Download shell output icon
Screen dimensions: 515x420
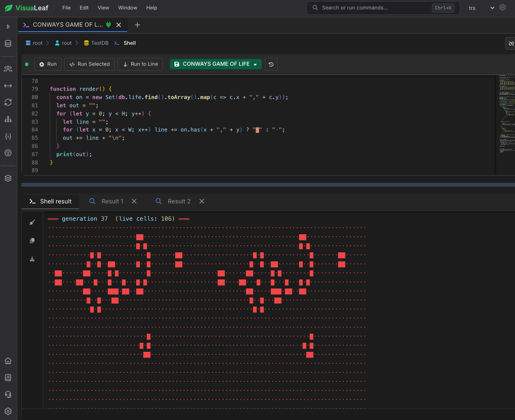(32, 259)
